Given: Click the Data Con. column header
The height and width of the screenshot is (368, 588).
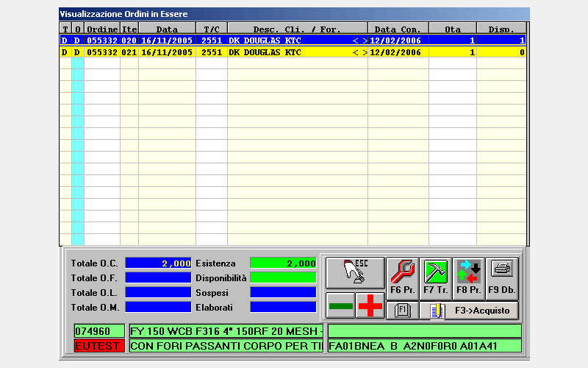Looking at the screenshot, I should coord(398,29).
